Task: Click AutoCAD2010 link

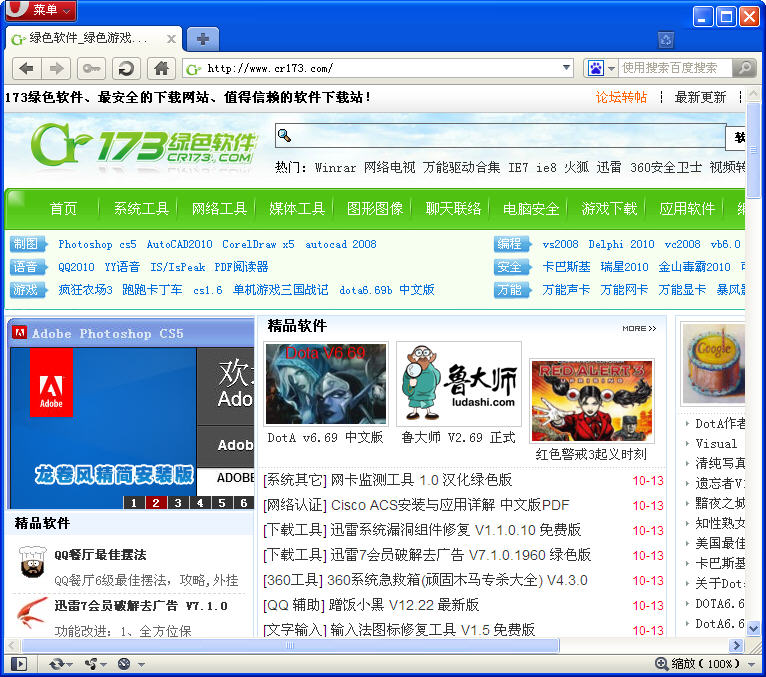Action: point(179,244)
